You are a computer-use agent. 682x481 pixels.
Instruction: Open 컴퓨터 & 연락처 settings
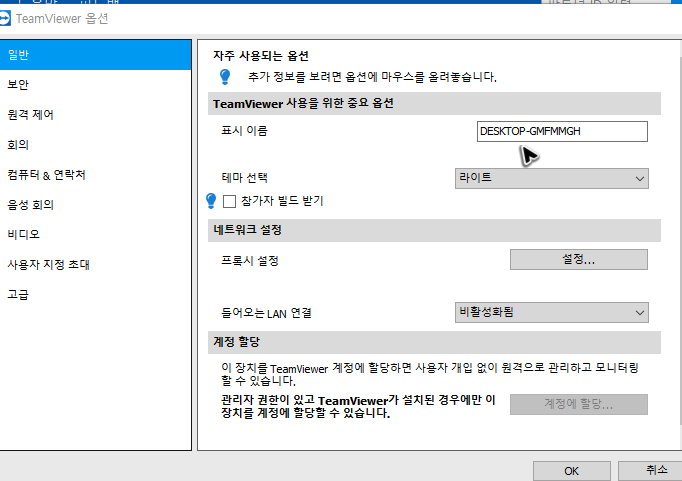coord(96,174)
